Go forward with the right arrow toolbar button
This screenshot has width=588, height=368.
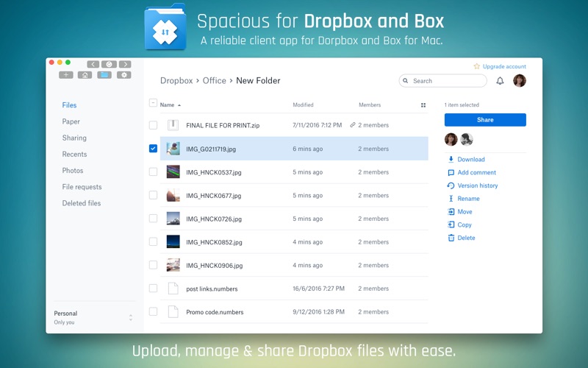click(125, 64)
